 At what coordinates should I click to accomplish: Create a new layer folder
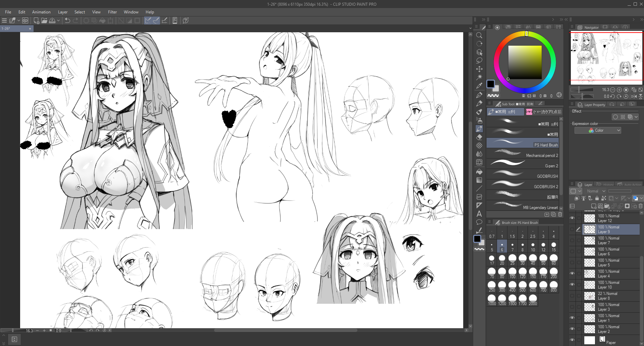(607, 206)
